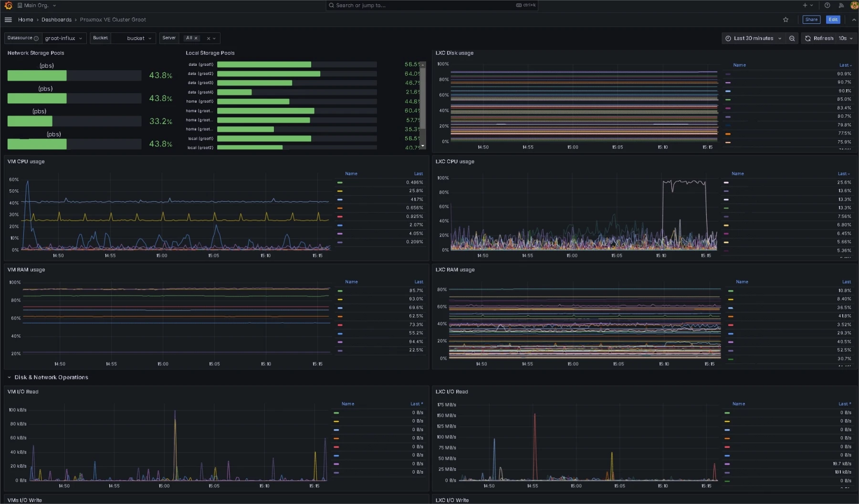The width and height of the screenshot is (859, 504).
Task: Change the 10s auto-refresh interval
Action: pos(846,38)
